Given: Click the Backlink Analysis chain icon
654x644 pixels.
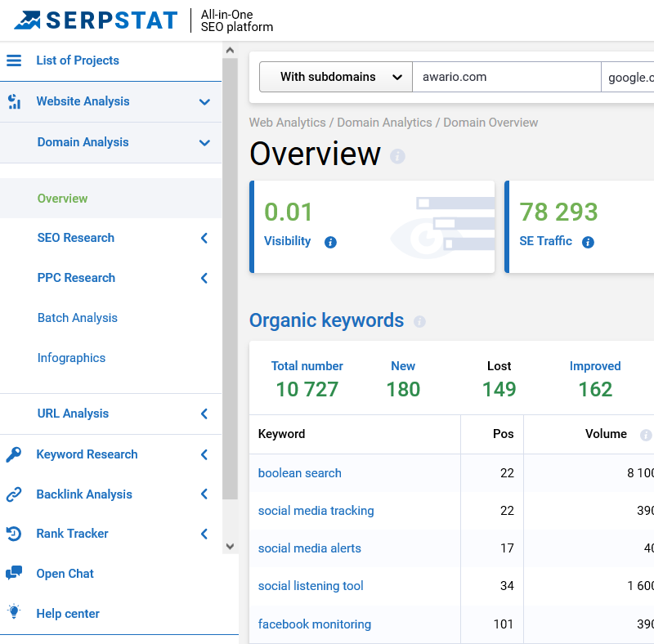Looking at the screenshot, I should (x=14, y=494).
